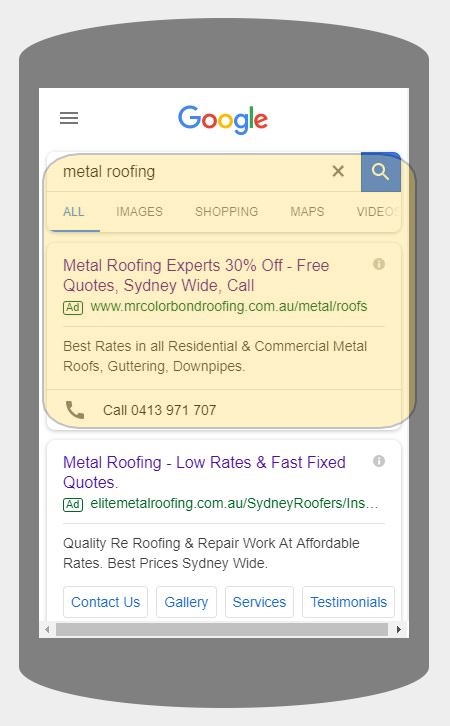The image size is (450, 726).
Task: Clear the search box with X icon
Action: 338,171
